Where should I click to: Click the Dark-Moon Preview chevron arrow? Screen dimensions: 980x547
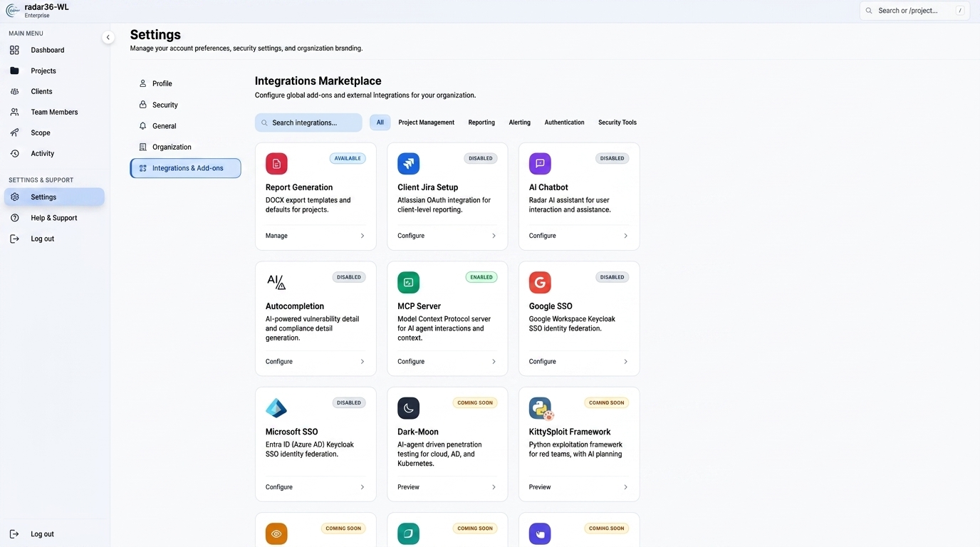[494, 487]
